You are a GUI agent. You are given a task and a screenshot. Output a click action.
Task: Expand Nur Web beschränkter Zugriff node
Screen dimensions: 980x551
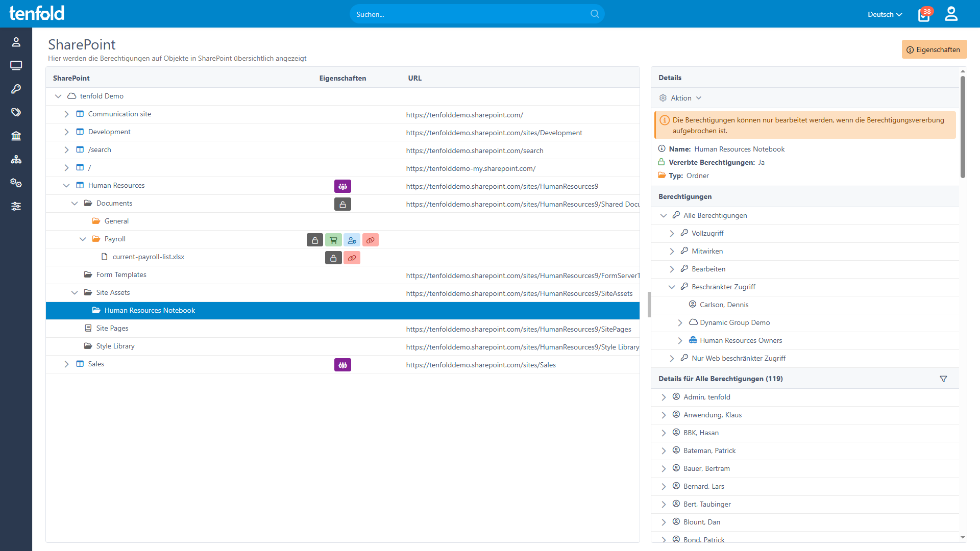point(672,359)
